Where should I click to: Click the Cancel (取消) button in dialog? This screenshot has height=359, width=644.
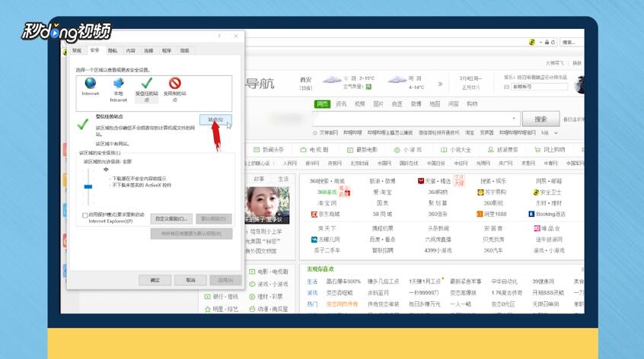pos(190,280)
